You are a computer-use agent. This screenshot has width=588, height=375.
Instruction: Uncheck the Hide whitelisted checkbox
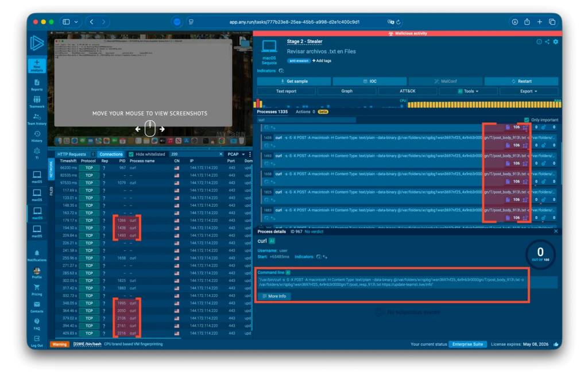(131, 154)
